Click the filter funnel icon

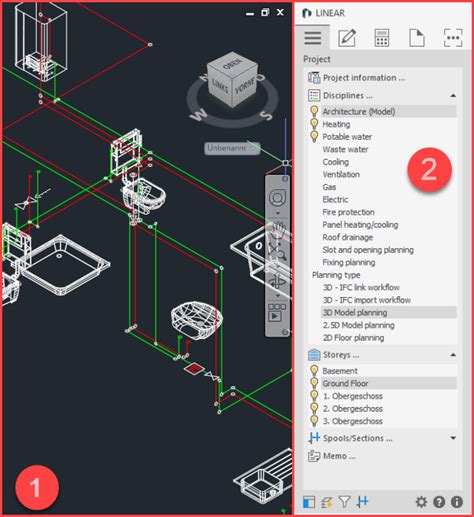pos(344,501)
